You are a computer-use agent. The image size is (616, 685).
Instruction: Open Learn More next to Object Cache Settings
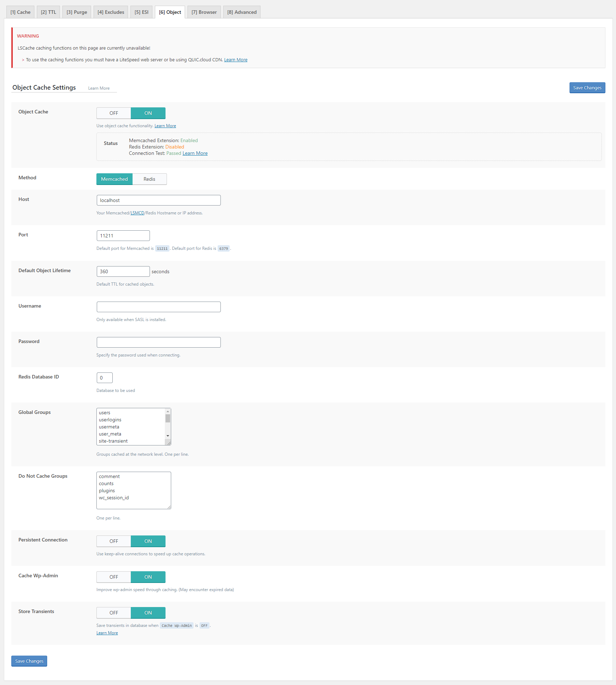[99, 88]
